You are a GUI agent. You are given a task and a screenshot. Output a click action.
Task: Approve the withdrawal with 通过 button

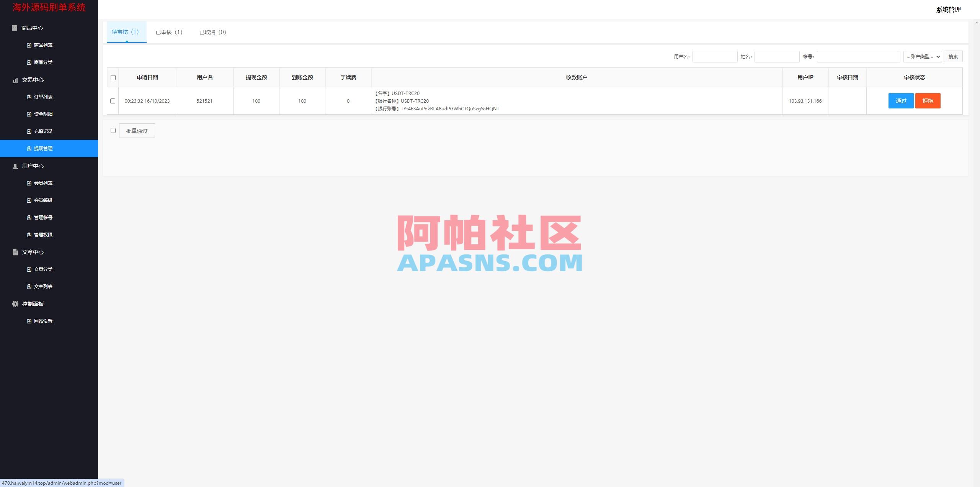pos(901,101)
